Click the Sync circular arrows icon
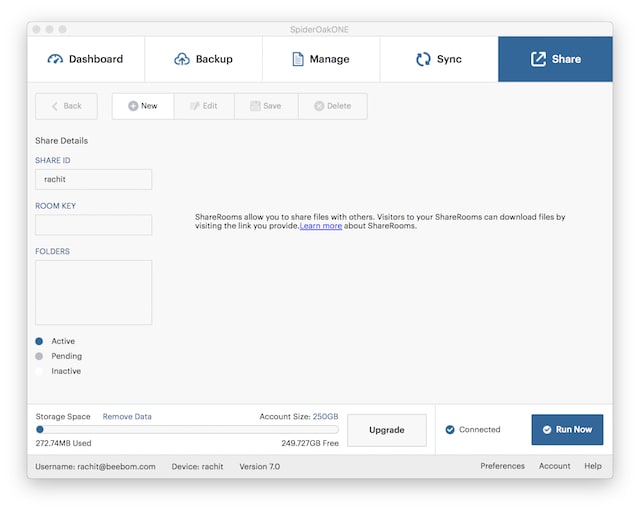The image size is (640, 511). click(423, 59)
